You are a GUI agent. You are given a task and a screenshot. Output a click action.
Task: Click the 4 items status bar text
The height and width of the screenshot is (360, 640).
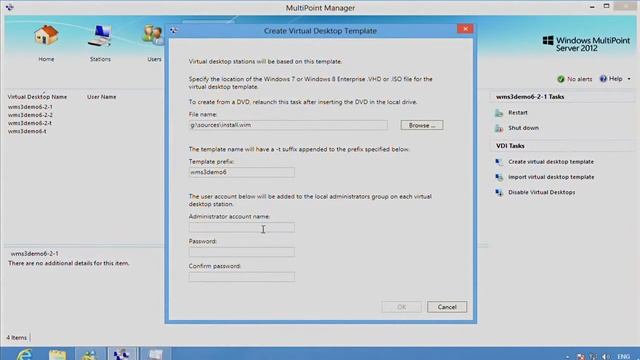tap(16, 338)
